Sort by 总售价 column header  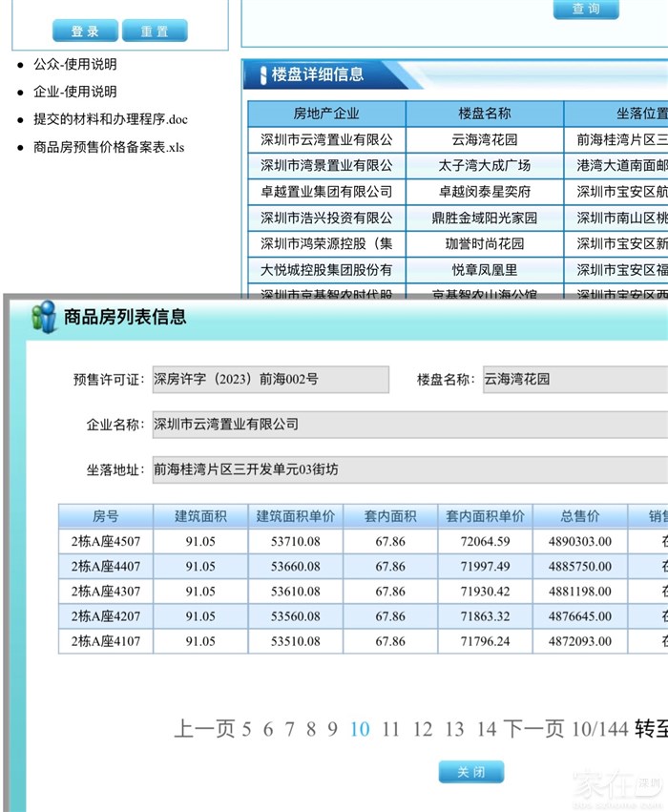coord(580,517)
